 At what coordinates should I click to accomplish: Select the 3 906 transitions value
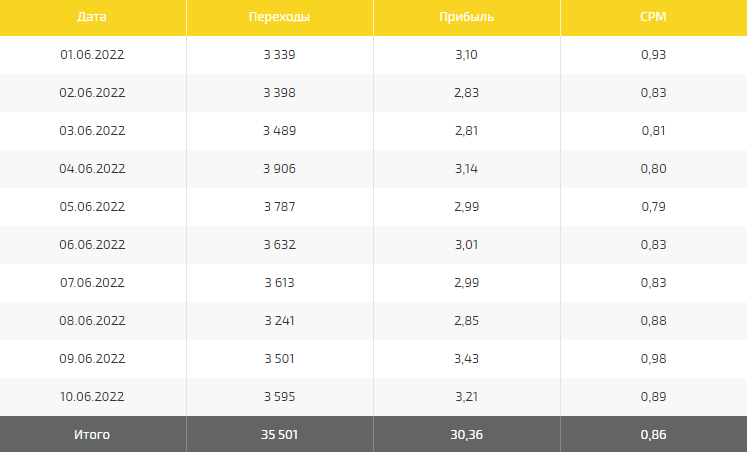279,168
